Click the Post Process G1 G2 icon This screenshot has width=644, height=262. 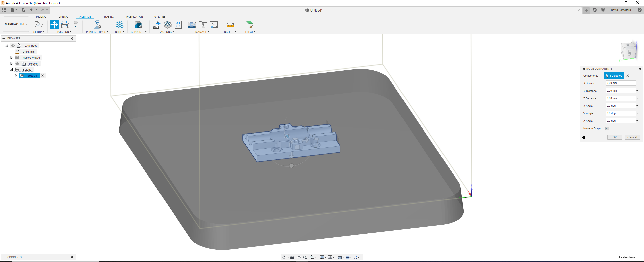178,25
